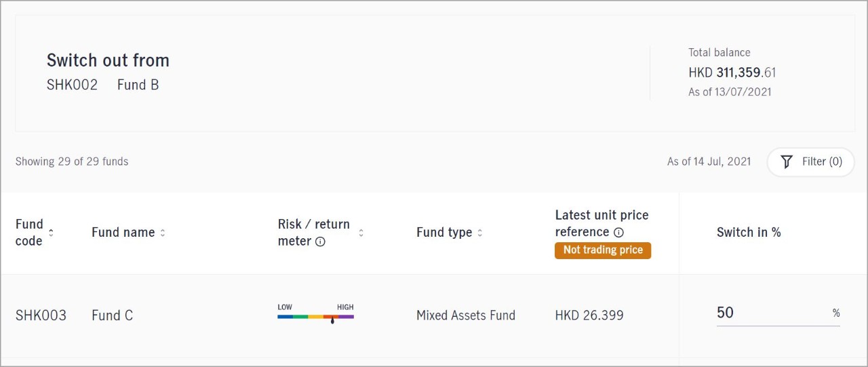868x367 pixels.
Task: Sort by Risk / return meter arrows
Action: (361, 233)
